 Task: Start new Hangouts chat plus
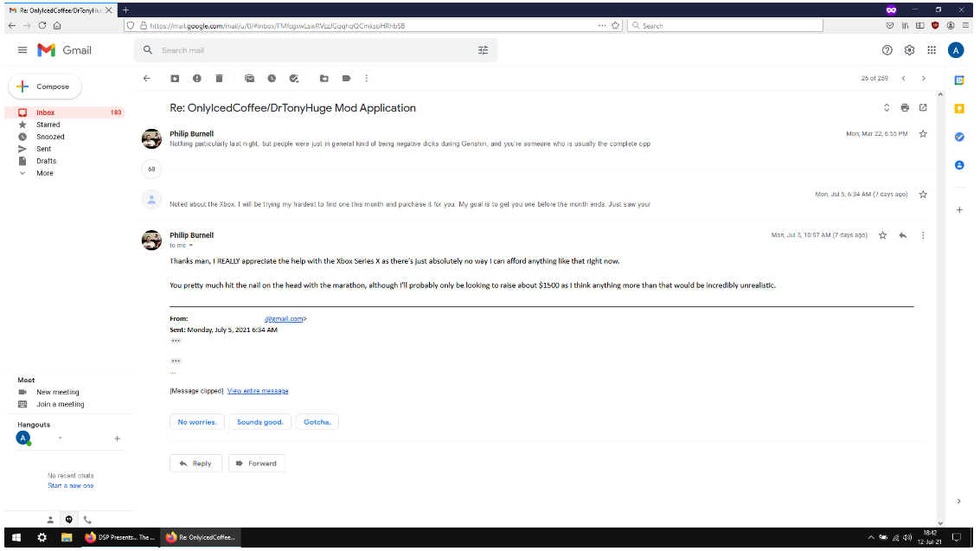[x=117, y=439]
